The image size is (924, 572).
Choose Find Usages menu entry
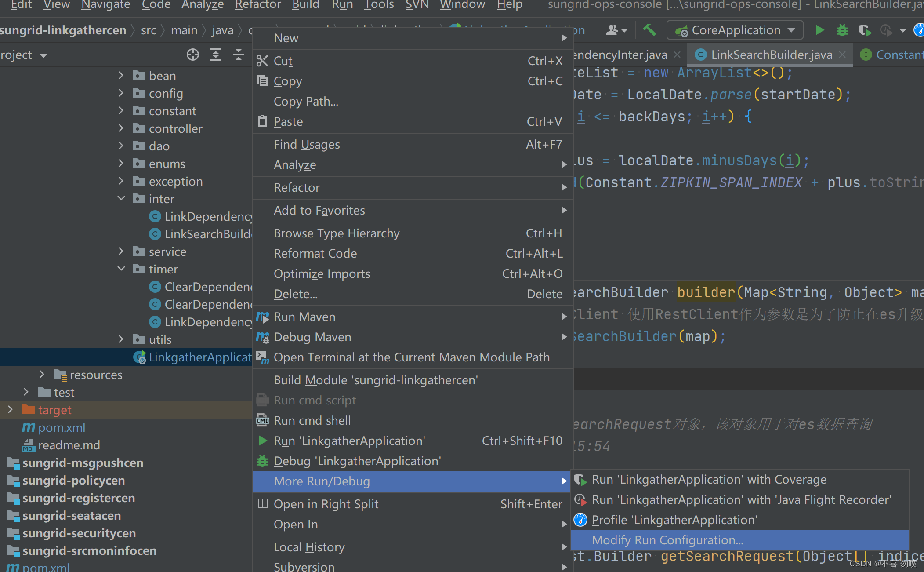click(413, 144)
